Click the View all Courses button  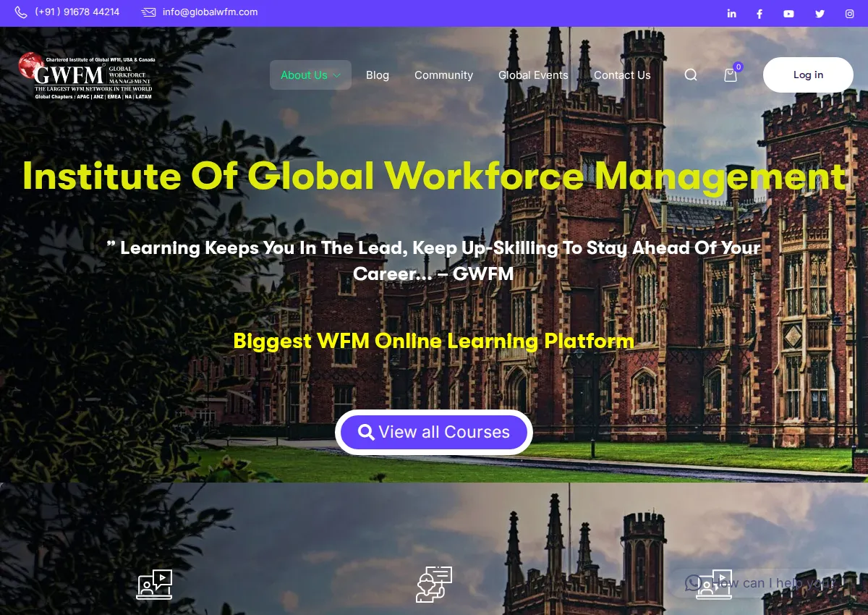click(434, 432)
